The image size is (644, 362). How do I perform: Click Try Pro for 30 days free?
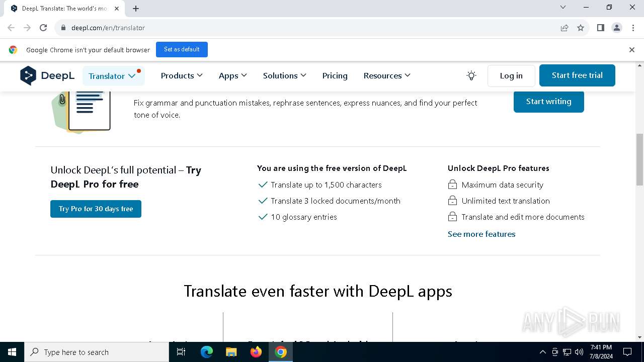[96, 209]
